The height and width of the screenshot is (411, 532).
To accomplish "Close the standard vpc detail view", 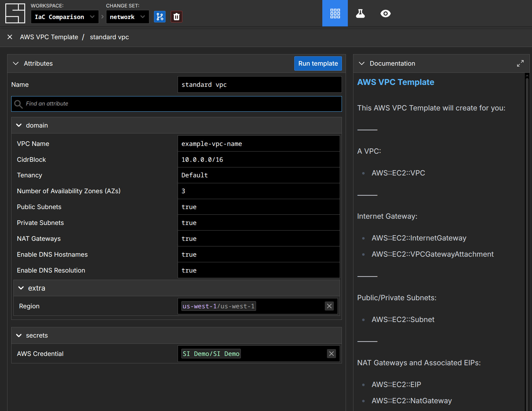I will click(x=10, y=37).
